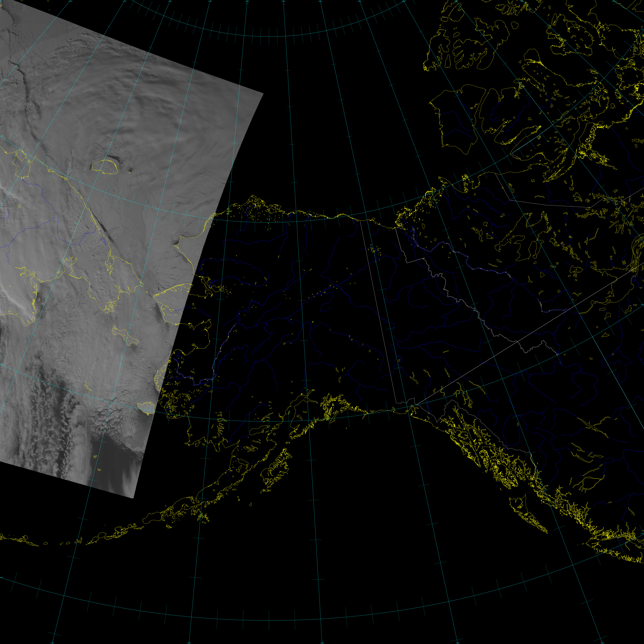
Task: Click the 160E longitude label
Action: point(70,1)
